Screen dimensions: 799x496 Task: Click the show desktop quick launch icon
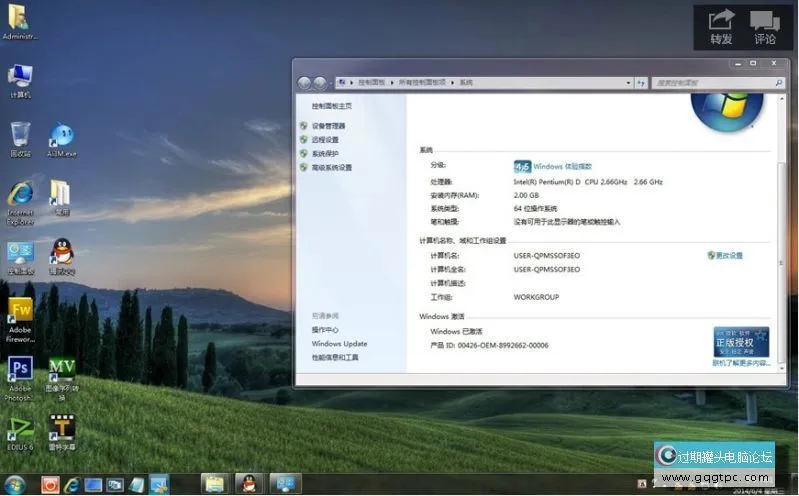click(x=93, y=485)
